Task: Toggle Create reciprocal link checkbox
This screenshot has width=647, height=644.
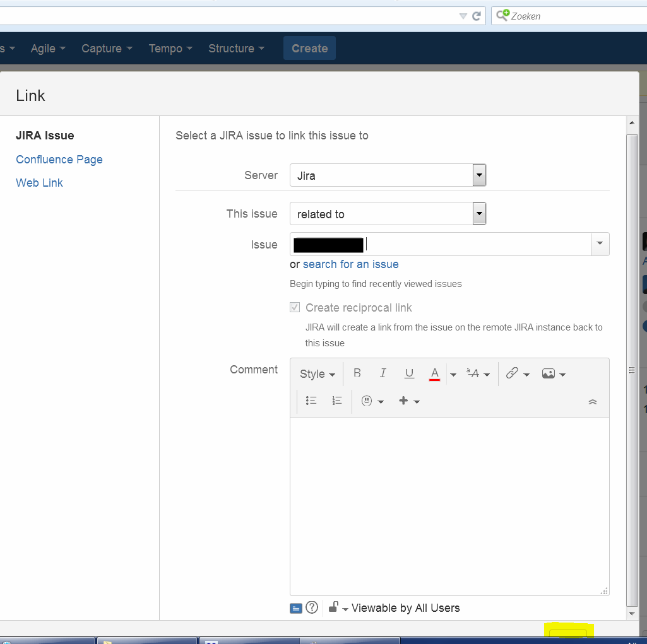Action: tap(295, 307)
